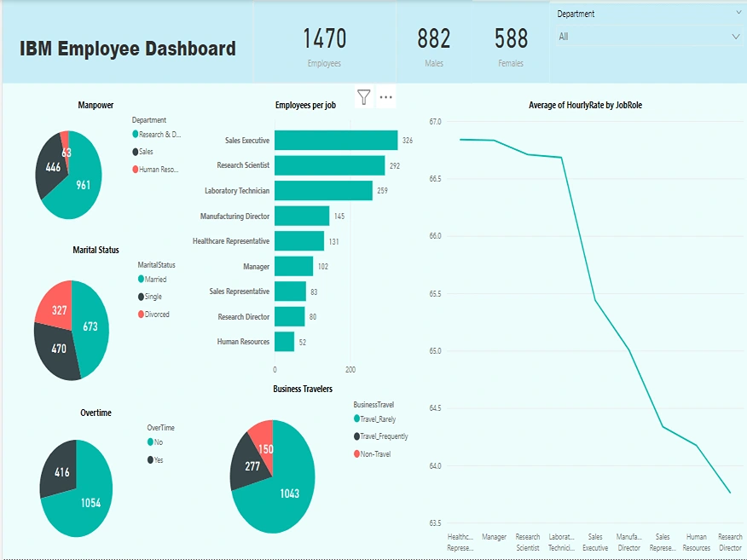This screenshot has width=747, height=560.
Task: Select Sales in the Department legend
Action: click(143, 152)
